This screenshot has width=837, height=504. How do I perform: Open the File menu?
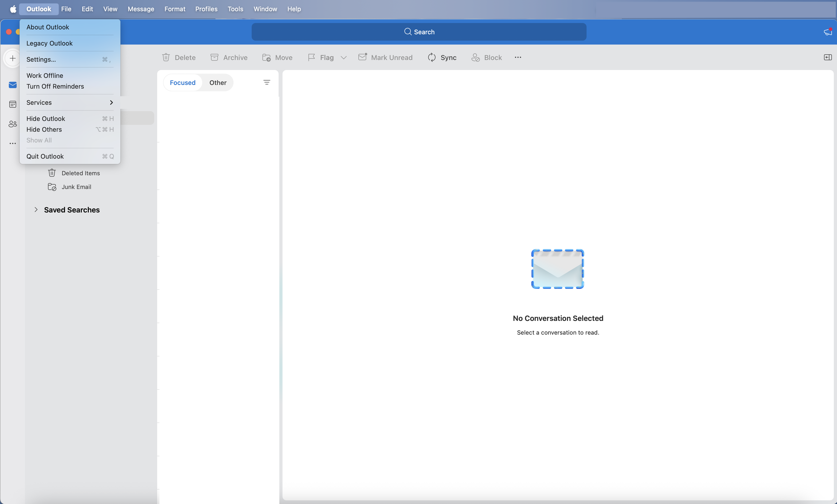tap(66, 9)
